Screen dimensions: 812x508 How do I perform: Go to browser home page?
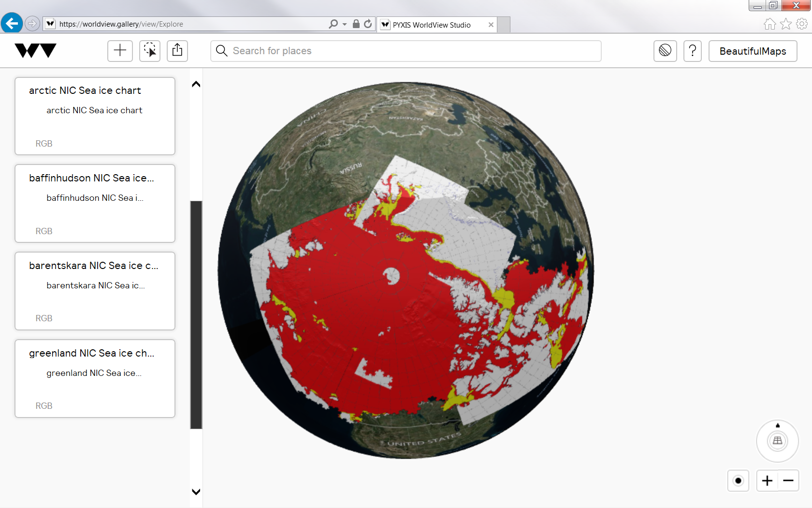(x=770, y=24)
